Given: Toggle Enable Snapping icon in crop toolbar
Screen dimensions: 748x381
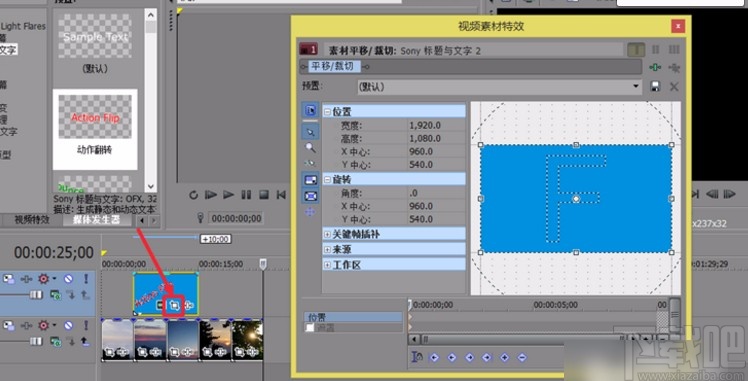Looking at the screenshot, I should (311, 164).
